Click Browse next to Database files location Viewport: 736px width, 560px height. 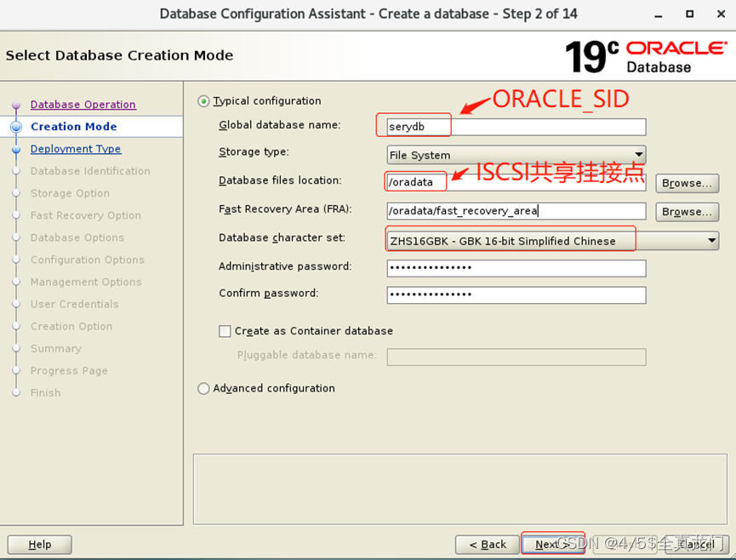687,183
